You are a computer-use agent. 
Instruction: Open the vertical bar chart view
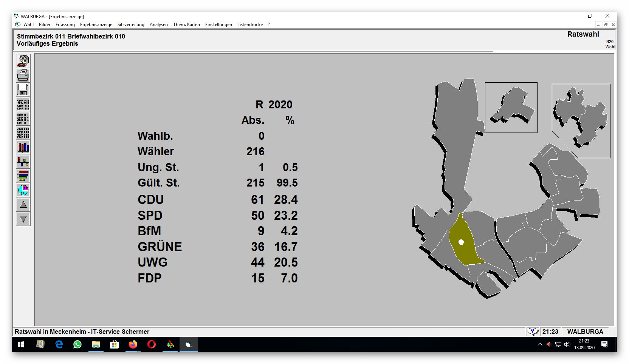click(23, 147)
